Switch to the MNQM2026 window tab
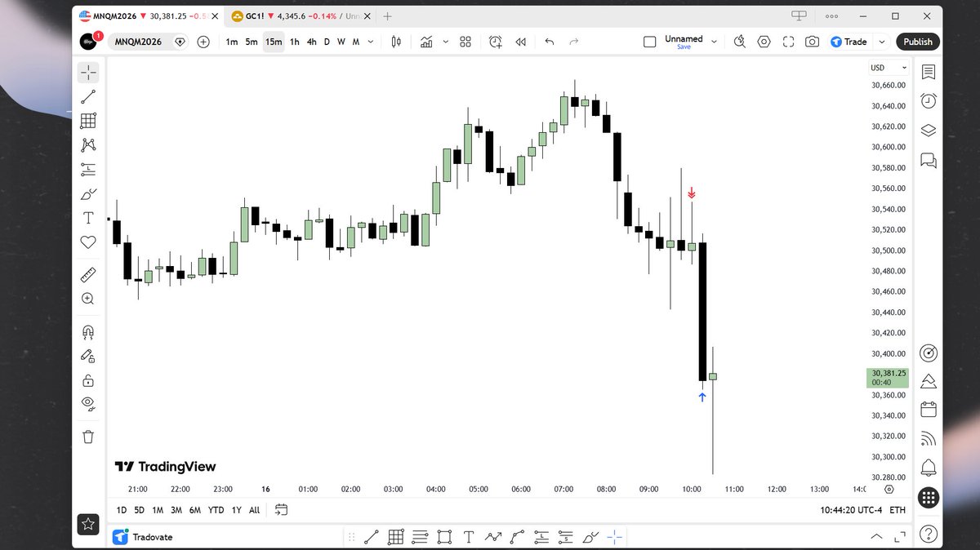The height and width of the screenshot is (550, 980). (x=149, y=16)
